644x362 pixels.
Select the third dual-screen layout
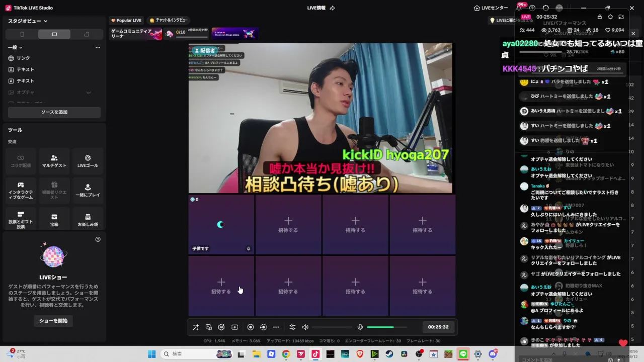(87, 34)
